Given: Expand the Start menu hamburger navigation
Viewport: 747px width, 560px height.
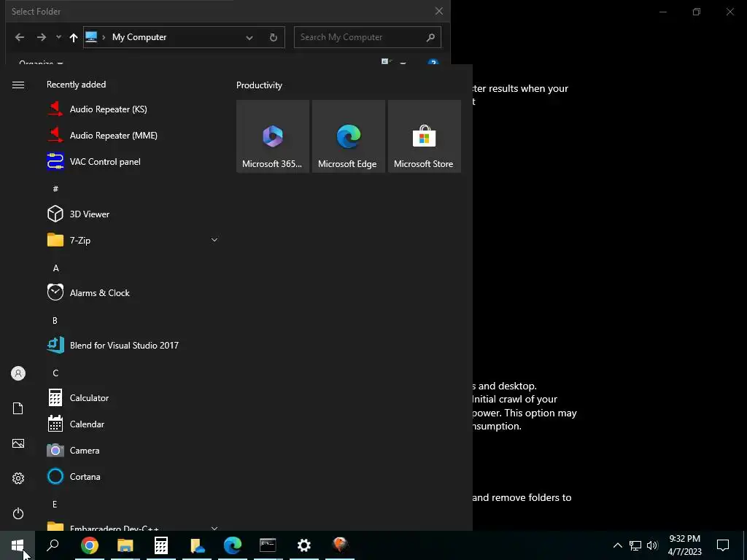Looking at the screenshot, I should (x=18, y=85).
